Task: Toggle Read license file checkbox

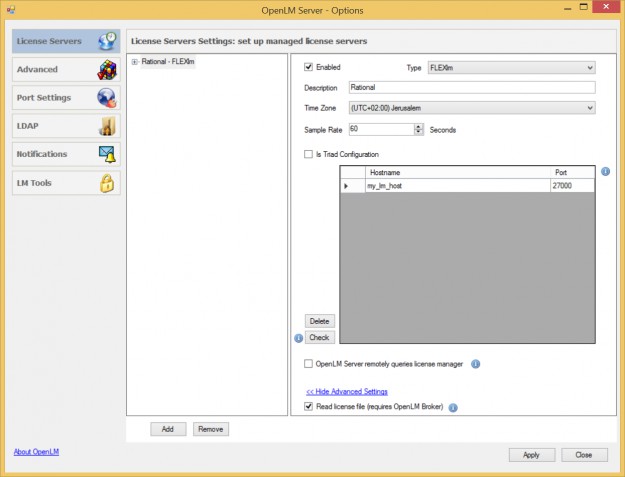Action: point(309,407)
